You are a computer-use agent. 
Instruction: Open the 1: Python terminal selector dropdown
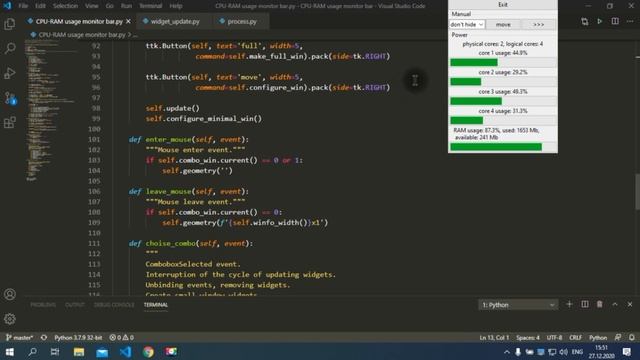(x=518, y=305)
